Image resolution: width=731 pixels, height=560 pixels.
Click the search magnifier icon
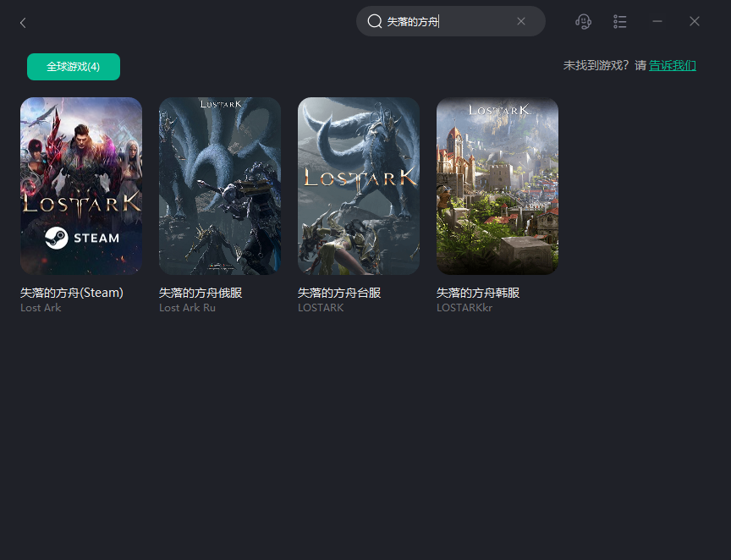(x=374, y=21)
